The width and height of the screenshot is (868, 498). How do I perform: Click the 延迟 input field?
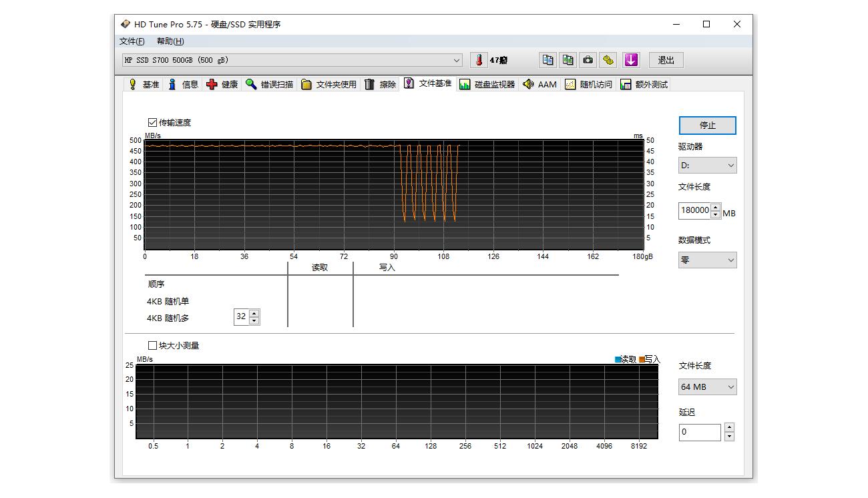(699, 432)
